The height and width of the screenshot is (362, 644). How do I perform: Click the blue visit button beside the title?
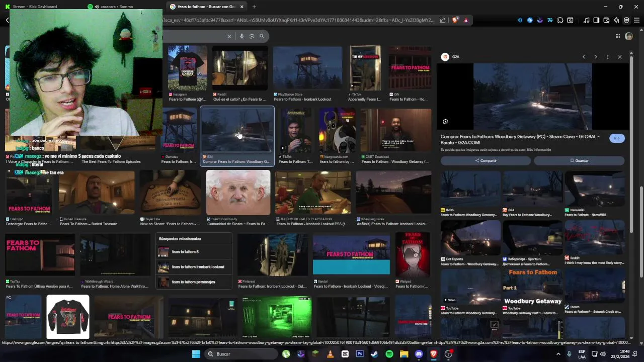[617, 138]
